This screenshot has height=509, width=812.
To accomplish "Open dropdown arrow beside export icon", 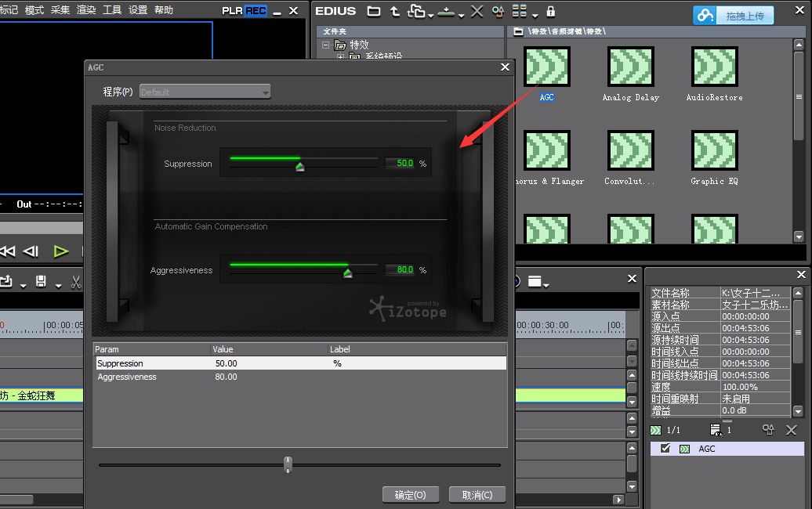I will [x=23, y=286].
